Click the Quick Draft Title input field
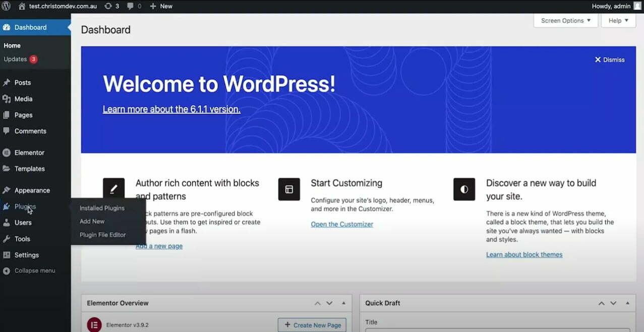The height and width of the screenshot is (332, 644). (x=498, y=330)
